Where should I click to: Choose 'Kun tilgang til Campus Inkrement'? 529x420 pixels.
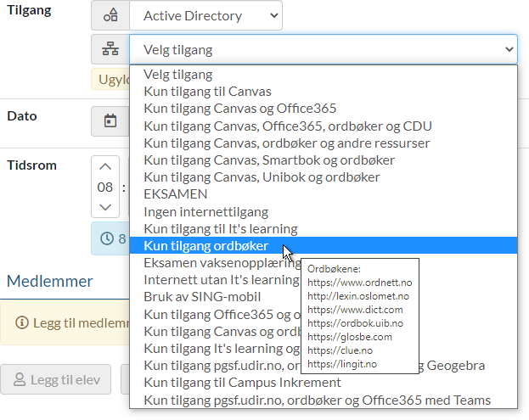coord(242,383)
